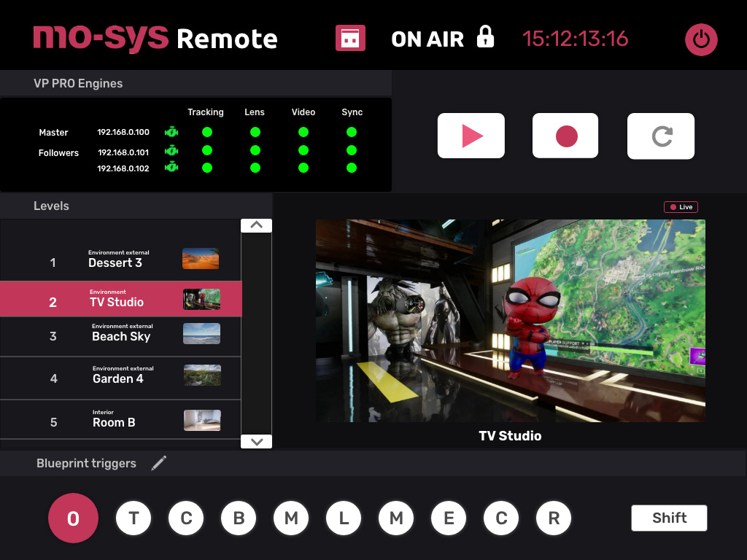
Task: Click the timecode 15:12:13:16
Action: [x=575, y=39]
